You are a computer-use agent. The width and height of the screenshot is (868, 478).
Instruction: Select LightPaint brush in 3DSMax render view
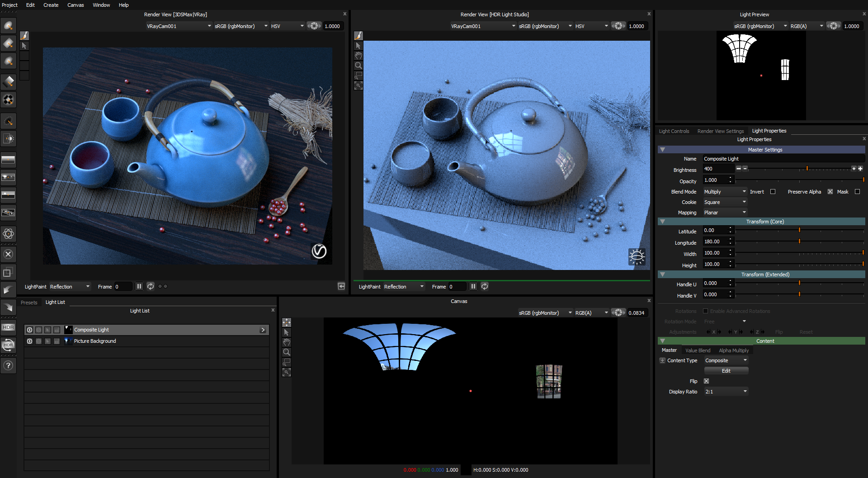tap(24, 35)
